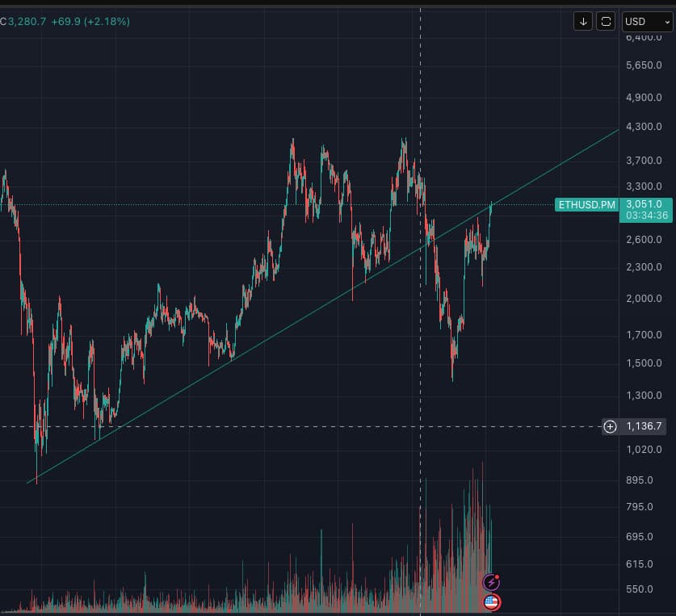Open the USD currency dropdown
676x616 pixels.
pos(645,22)
